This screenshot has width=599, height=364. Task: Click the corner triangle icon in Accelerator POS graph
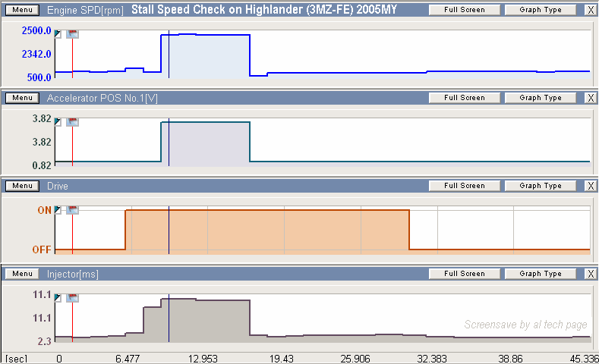point(58,121)
